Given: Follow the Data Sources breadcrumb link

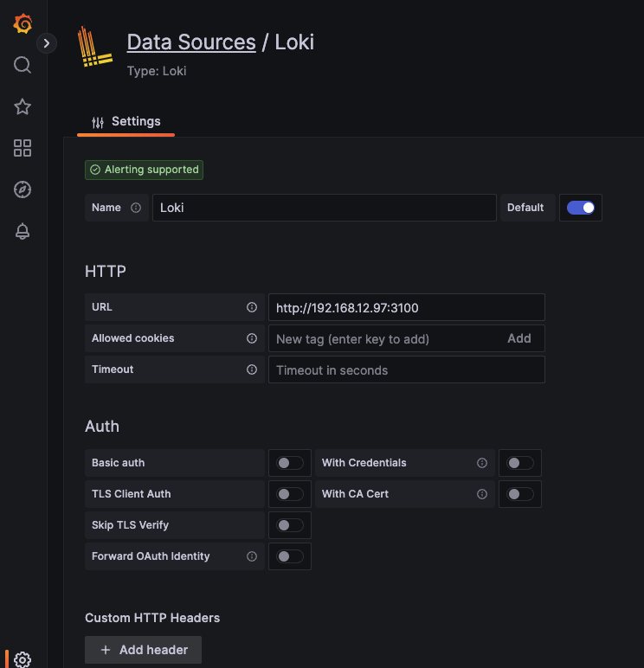Looking at the screenshot, I should point(191,42).
